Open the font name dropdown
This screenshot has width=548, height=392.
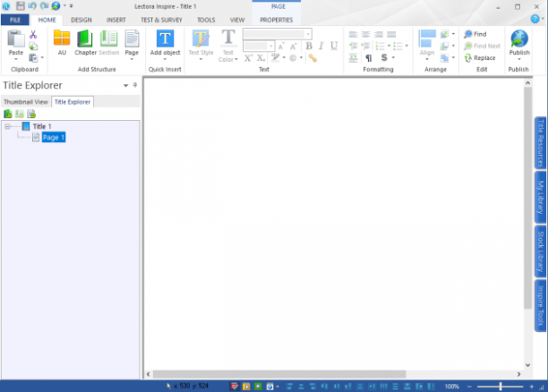tap(308, 34)
